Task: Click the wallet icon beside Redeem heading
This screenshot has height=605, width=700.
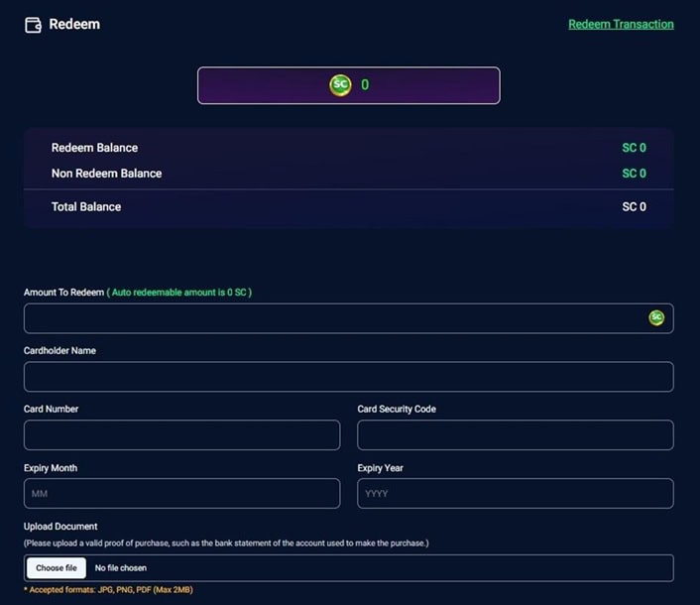Action: (x=33, y=25)
